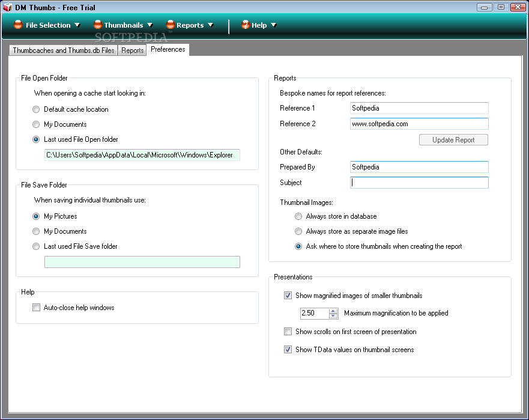Open the Reports tab
The height and width of the screenshot is (420, 529).
132,50
